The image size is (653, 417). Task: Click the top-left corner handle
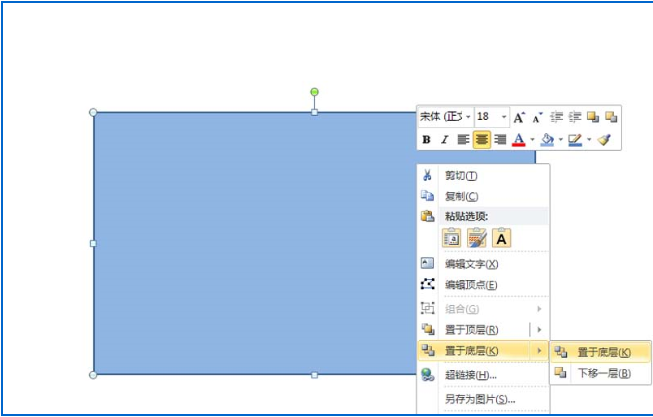pos(93,112)
